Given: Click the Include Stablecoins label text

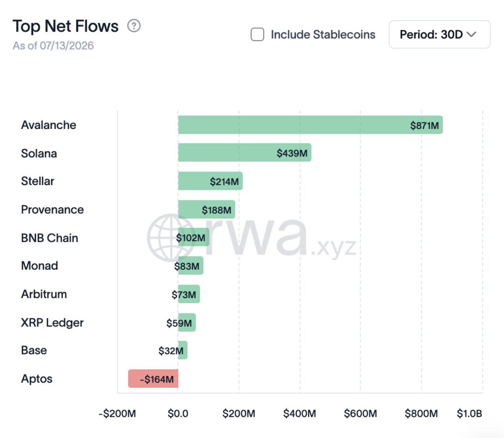Looking at the screenshot, I should tap(323, 34).
